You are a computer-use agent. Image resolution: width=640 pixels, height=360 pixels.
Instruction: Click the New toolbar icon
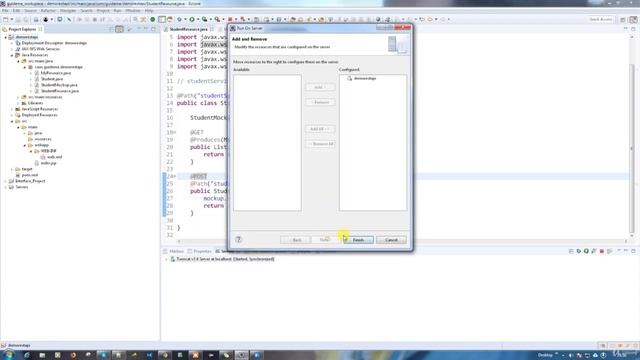(6, 19)
